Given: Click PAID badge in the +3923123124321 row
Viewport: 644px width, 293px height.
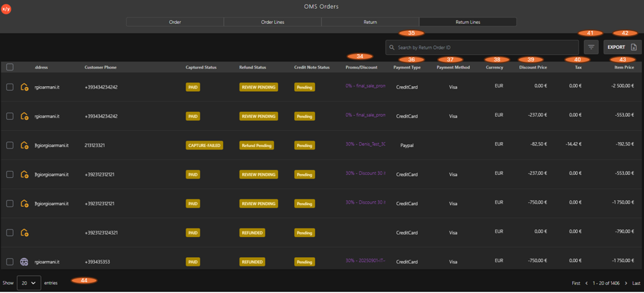Looking at the screenshot, I should point(193,233).
